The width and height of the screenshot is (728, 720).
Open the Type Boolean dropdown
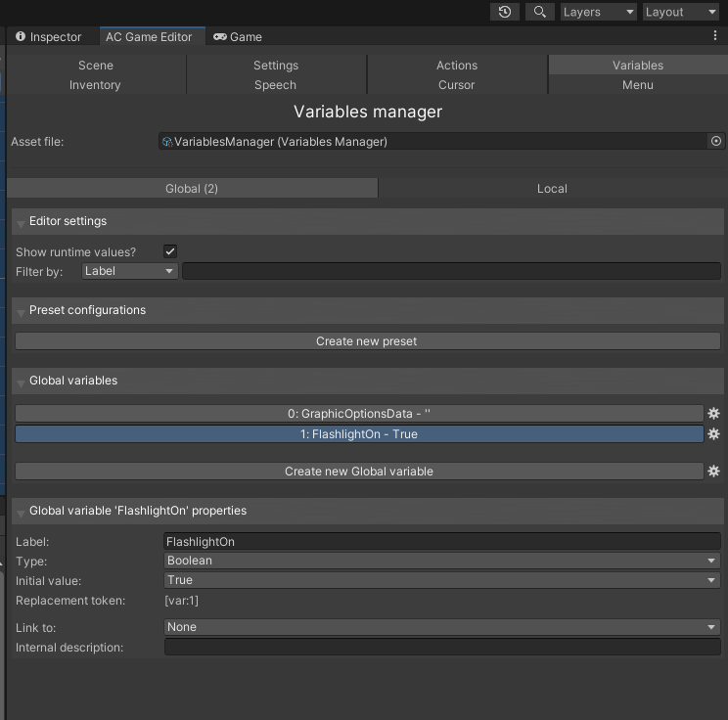click(442, 561)
